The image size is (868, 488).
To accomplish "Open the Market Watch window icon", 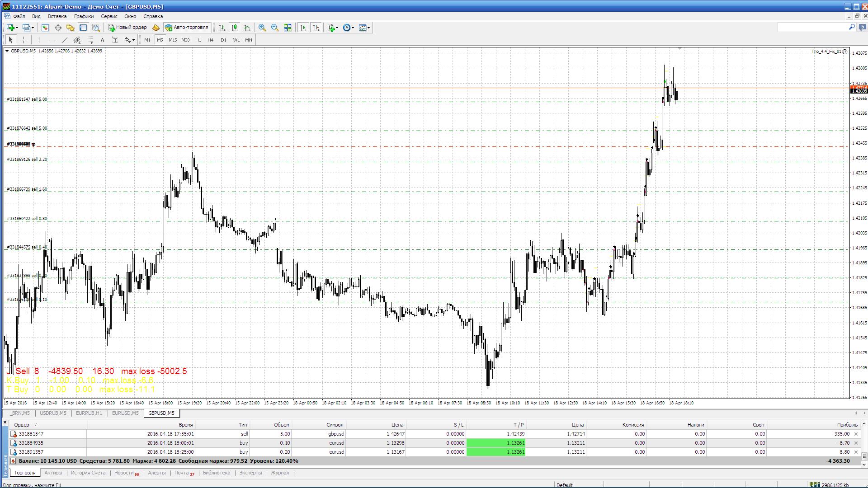I will [45, 28].
